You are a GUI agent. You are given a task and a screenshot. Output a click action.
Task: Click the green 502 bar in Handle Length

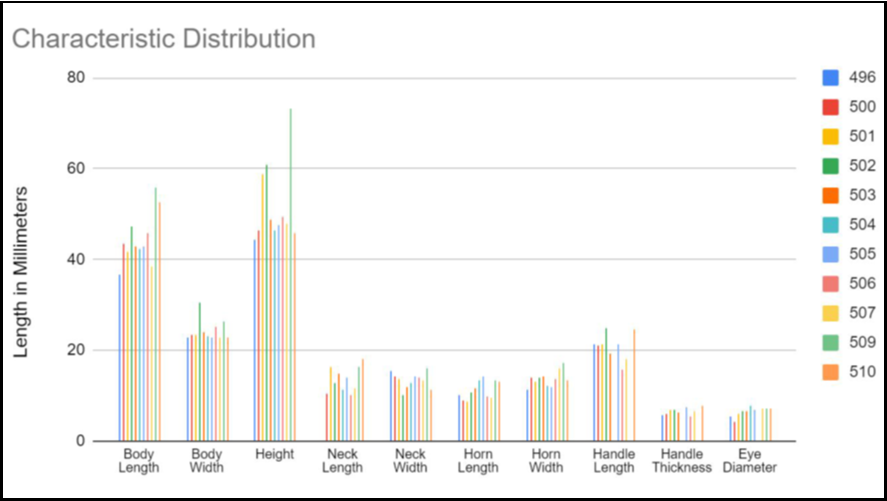click(x=606, y=384)
